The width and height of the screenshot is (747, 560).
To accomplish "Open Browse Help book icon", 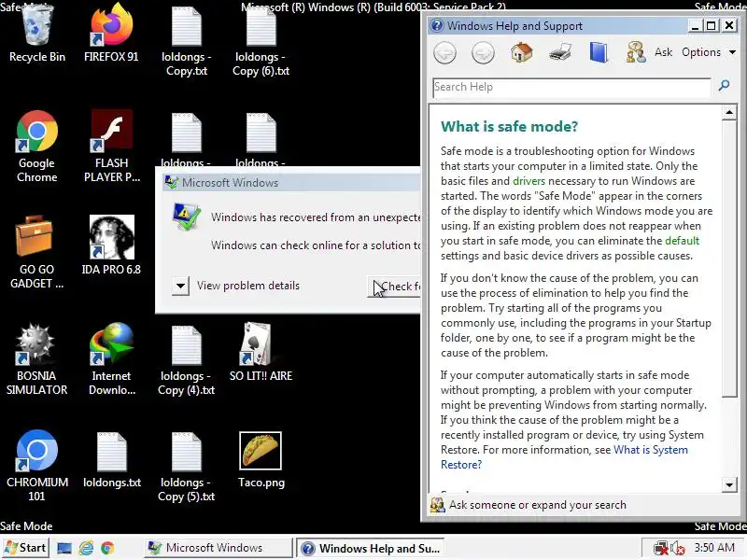I will (599, 52).
